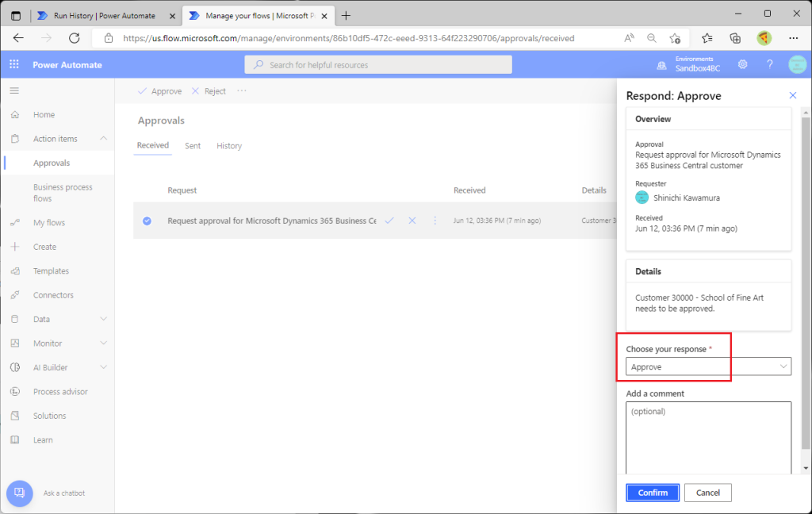This screenshot has width=812, height=514.
Task: Expand the Data section chevron
Action: coord(104,319)
